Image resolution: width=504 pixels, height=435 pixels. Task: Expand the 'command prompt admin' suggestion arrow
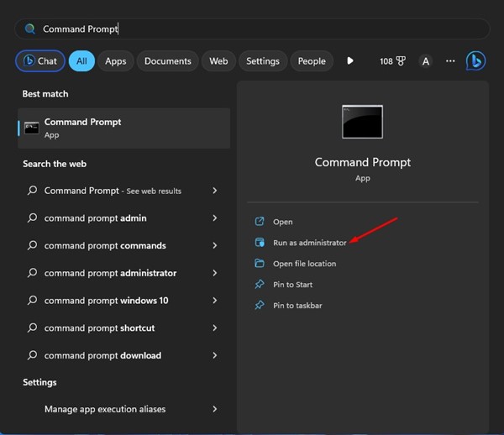215,218
